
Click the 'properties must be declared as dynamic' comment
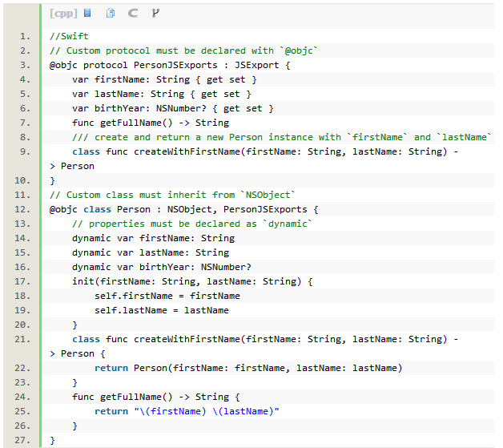coord(190,224)
